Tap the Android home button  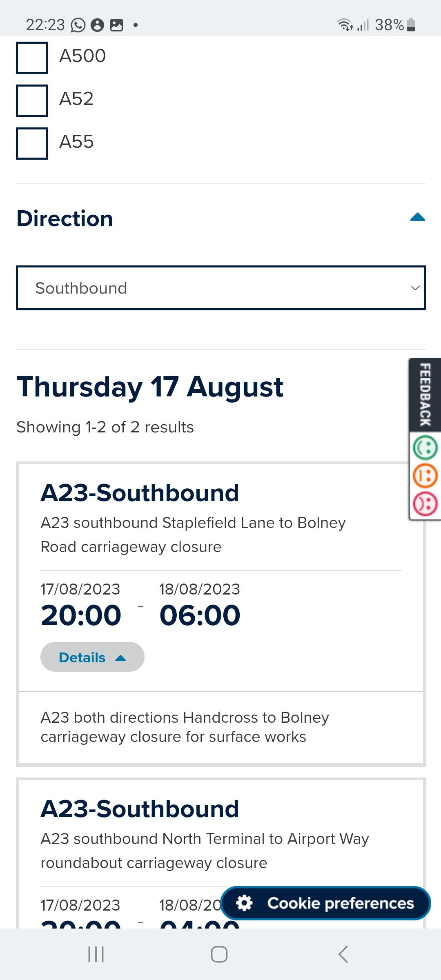[219, 954]
